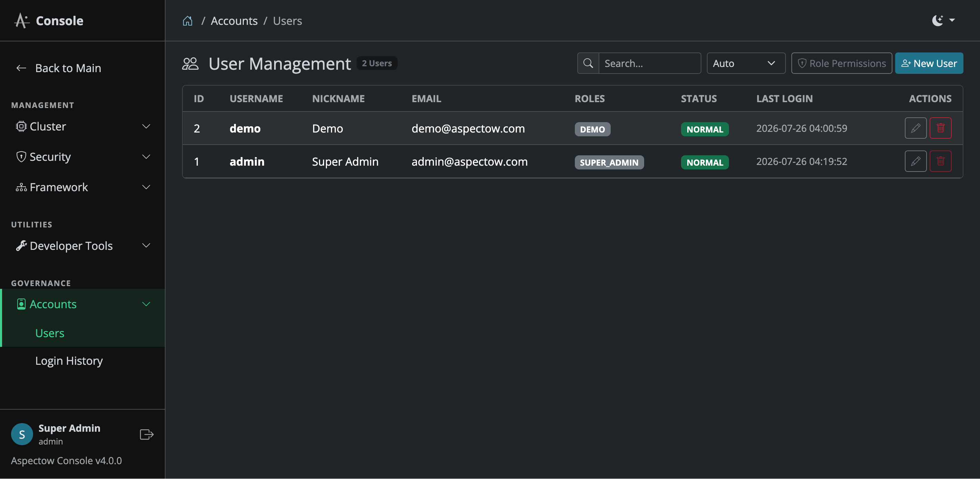Click the NORMAL status of demo row

(x=704, y=129)
